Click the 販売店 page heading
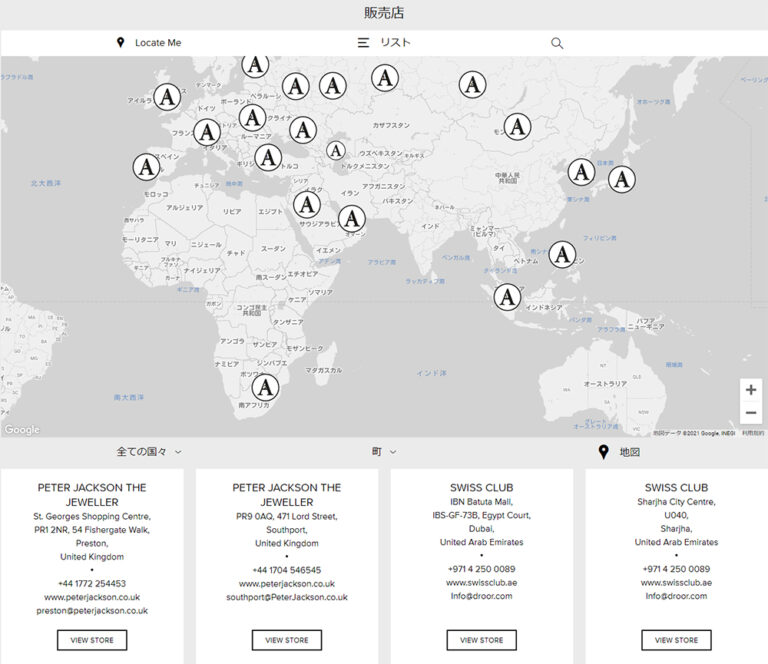Screen dimensions: 768x664 coord(384,13)
